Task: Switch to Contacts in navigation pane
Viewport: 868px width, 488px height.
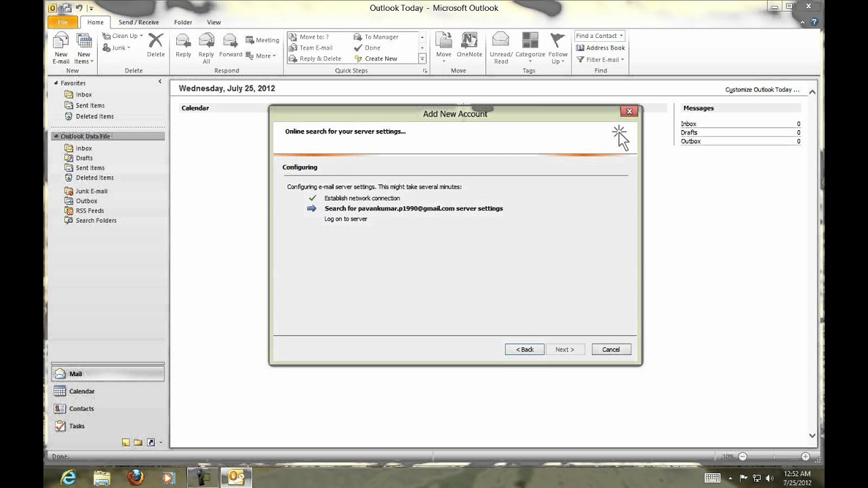Action: point(107,409)
